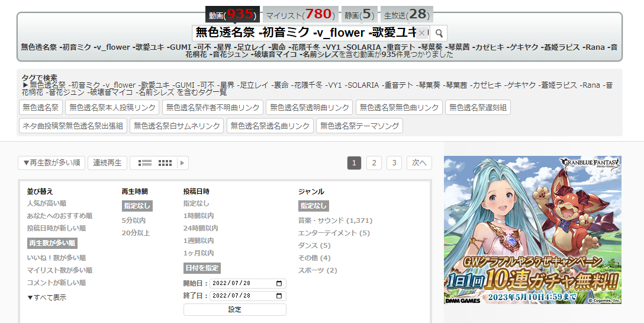Open calendar picker for 開始日
The image size is (644, 323).
pos(279,283)
